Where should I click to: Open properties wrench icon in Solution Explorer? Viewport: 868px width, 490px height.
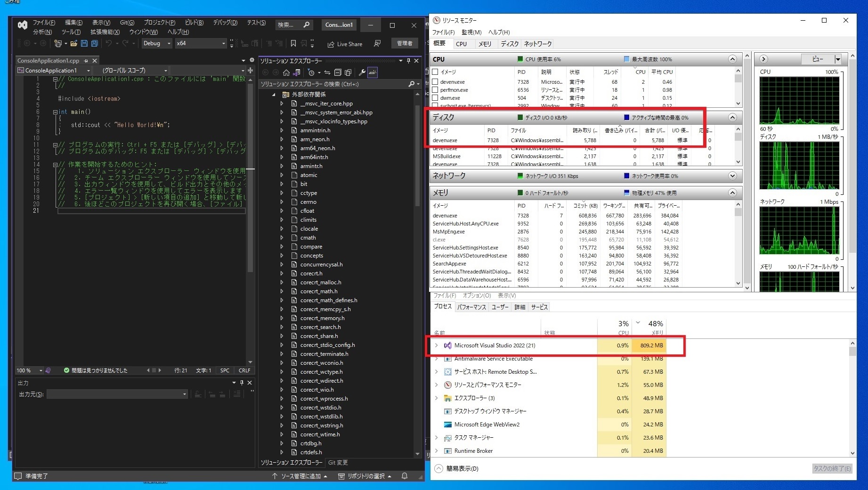click(x=362, y=72)
